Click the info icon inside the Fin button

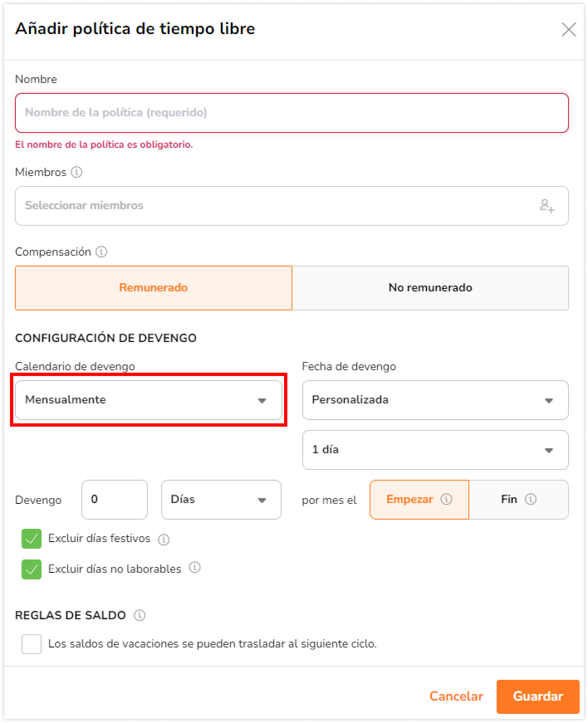tap(531, 499)
